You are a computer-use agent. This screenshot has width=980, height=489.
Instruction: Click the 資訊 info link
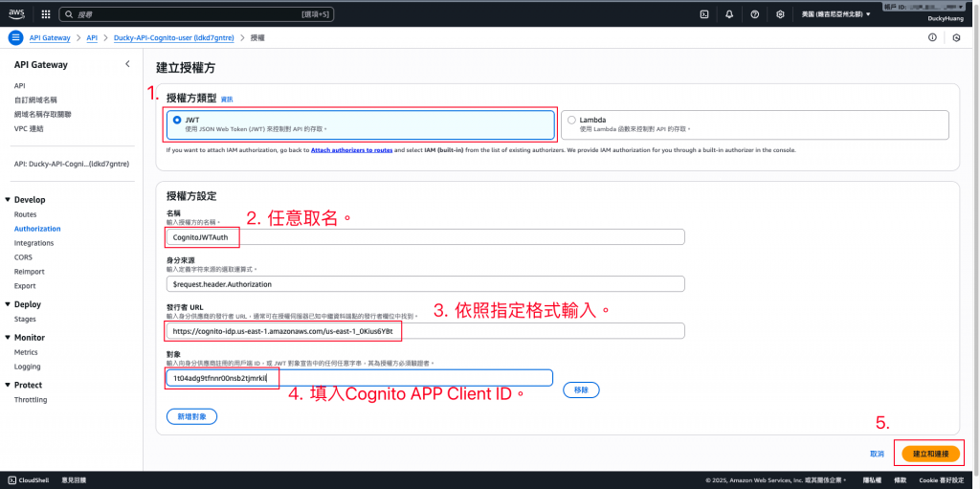pyautogui.click(x=227, y=100)
